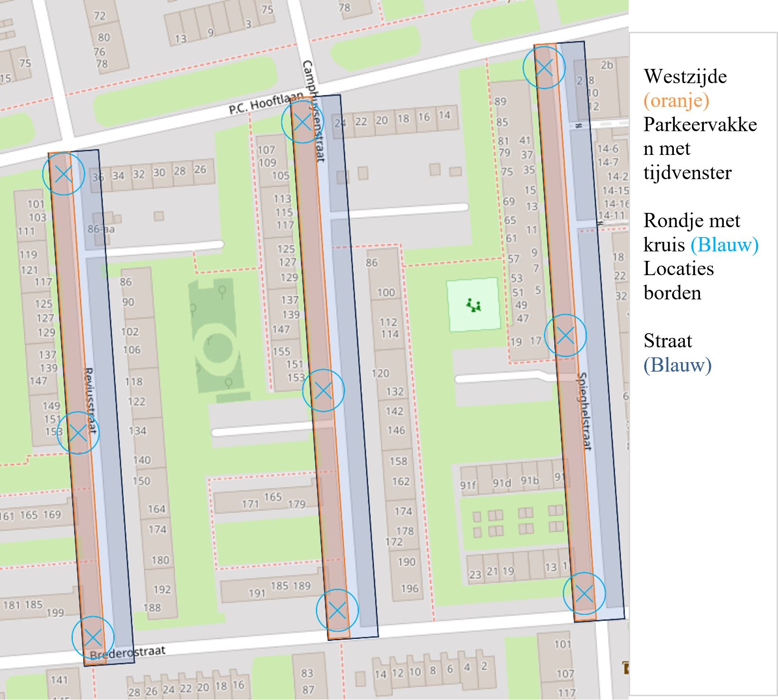Select the middle sign marker on Spieghelstraat

565,336
